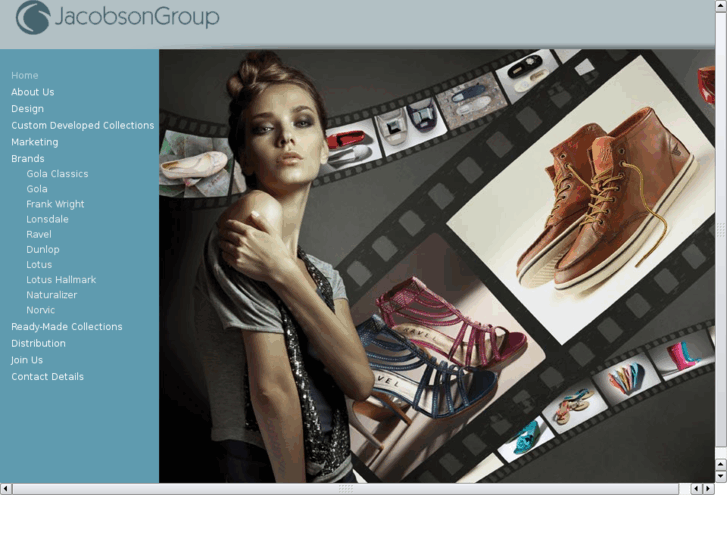Image resolution: width=727 pixels, height=545 pixels.
Task: Click the red loafer filmstrip frame
Action: point(351,146)
